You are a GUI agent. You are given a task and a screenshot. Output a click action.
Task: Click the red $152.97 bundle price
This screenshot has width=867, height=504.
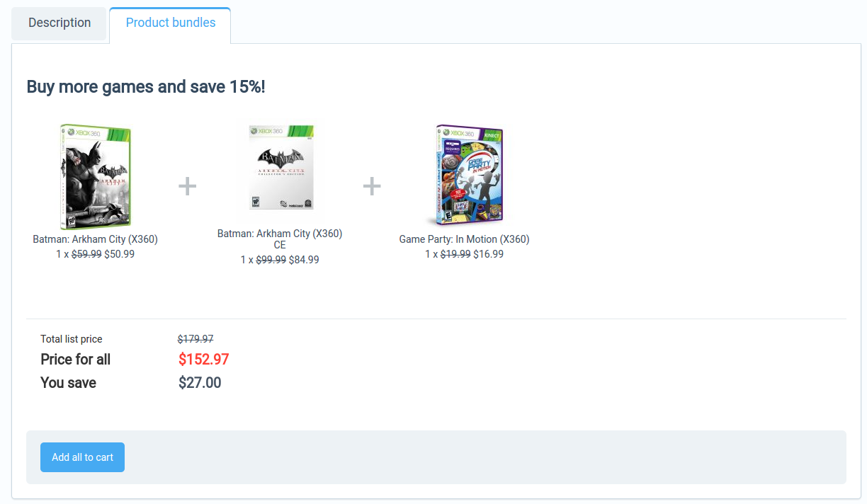point(204,360)
